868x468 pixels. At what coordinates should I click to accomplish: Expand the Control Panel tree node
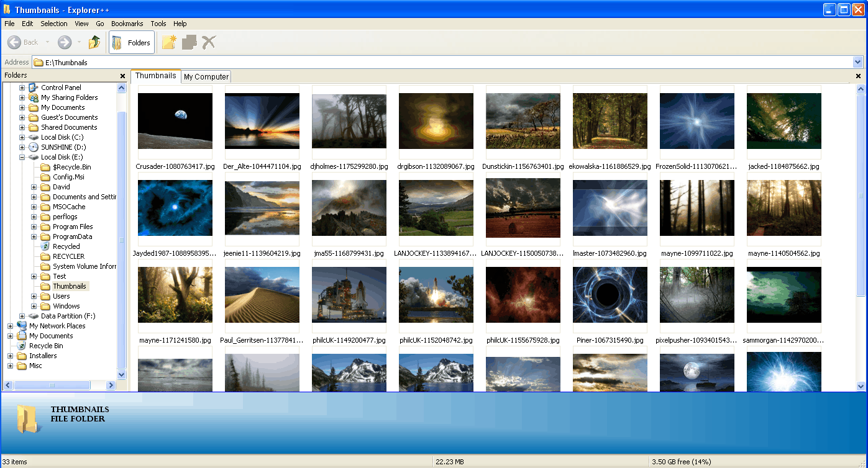22,88
